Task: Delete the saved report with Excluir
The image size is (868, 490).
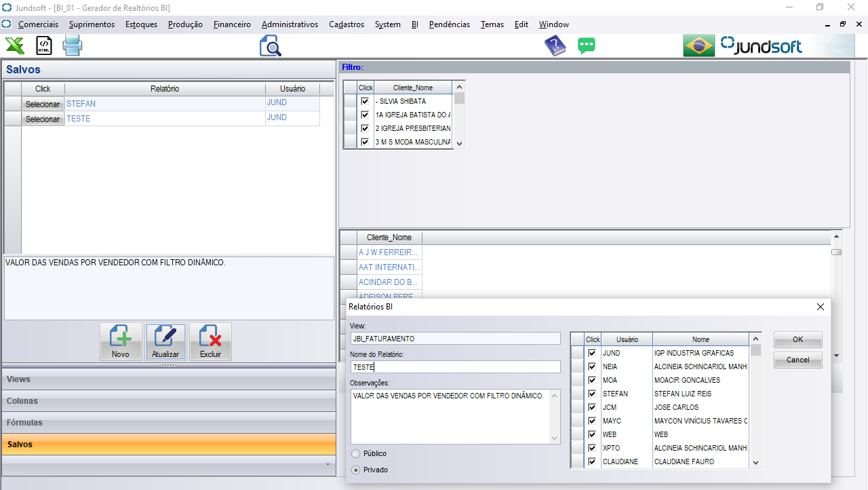Action: (x=210, y=341)
